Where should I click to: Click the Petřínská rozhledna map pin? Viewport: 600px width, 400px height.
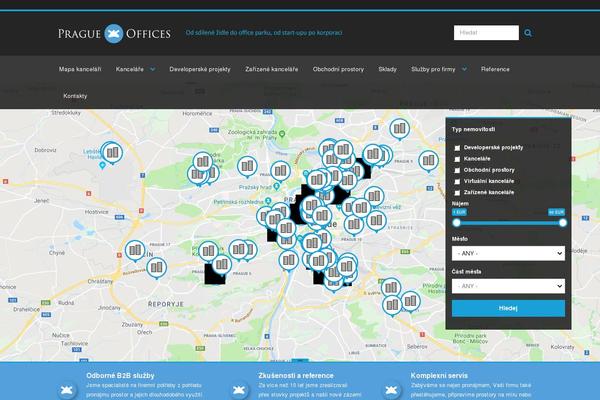click(x=269, y=201)
